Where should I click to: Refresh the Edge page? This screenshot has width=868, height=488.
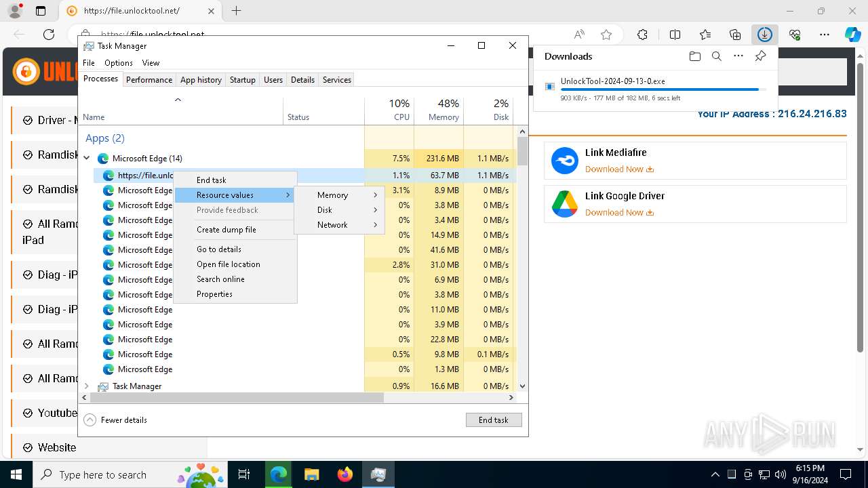(49, 35)
